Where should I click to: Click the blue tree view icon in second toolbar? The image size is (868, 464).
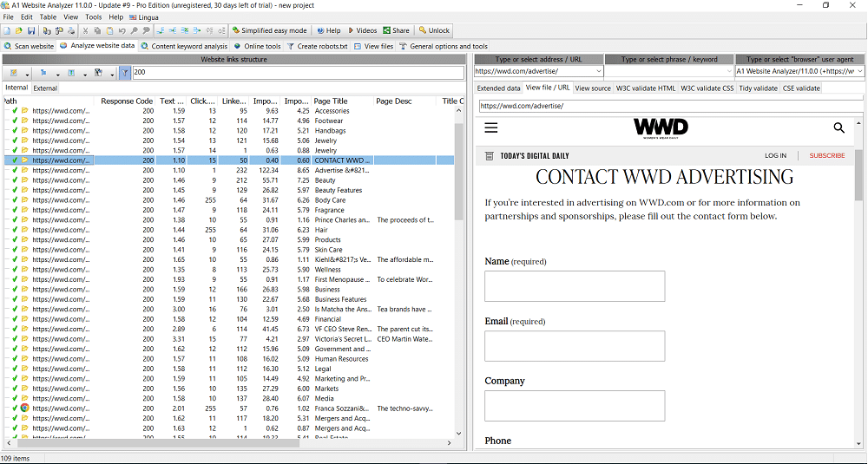[43, 73]
